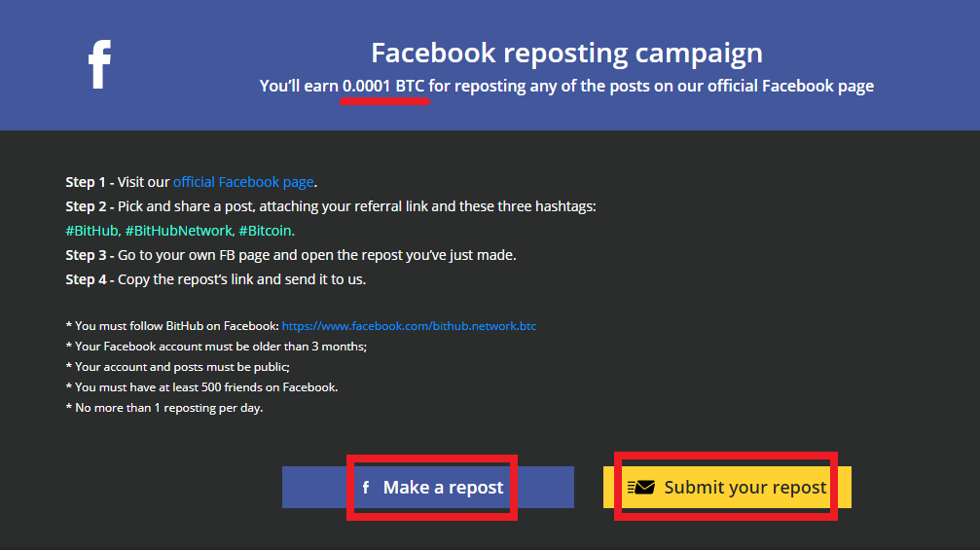Open the official Facebook page link

(243, 182)
